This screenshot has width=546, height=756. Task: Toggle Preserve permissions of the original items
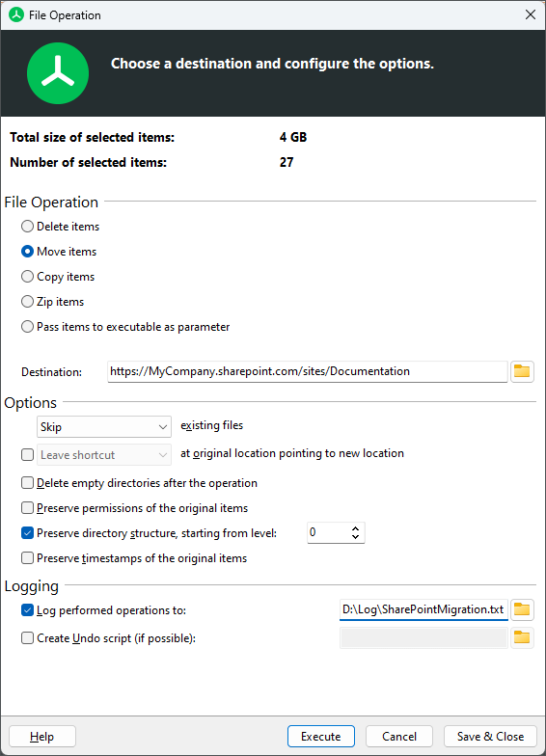point(27,507)
